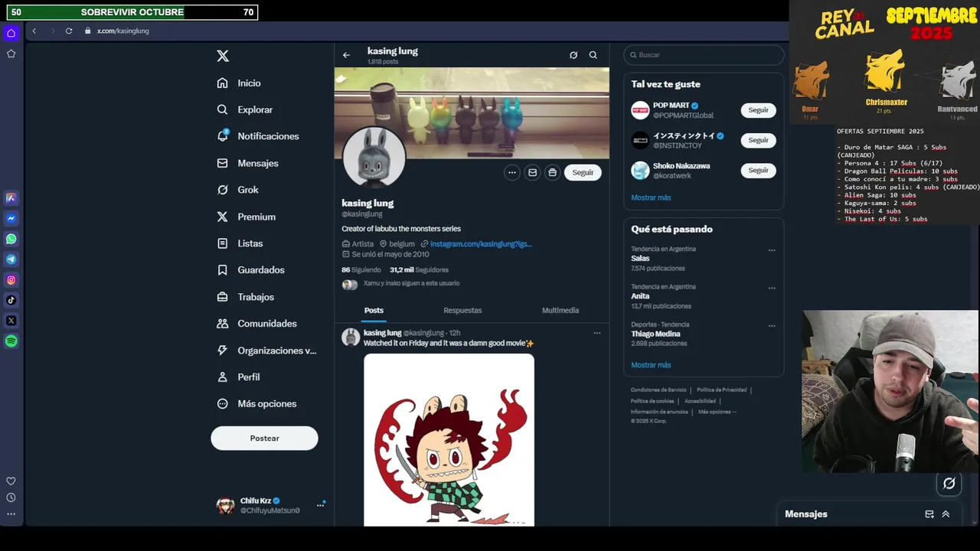Open Spotify in the browser sidebar

[11, 341]
